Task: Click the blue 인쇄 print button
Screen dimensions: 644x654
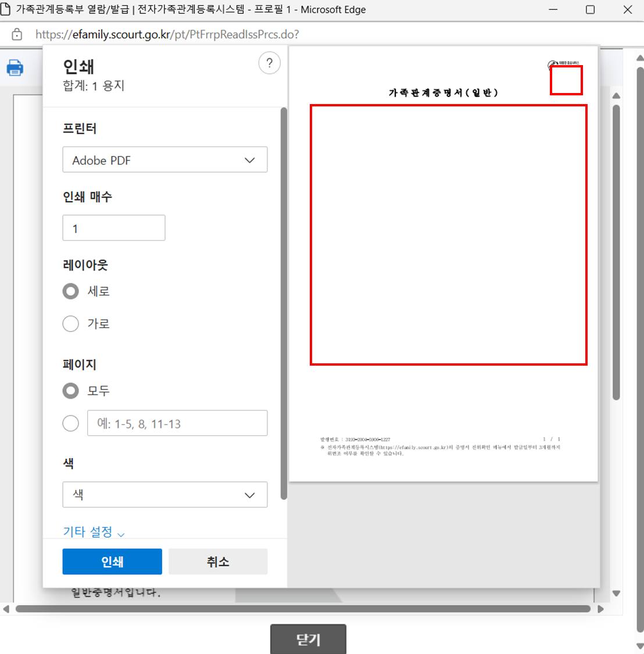Action: click(x=112, y=561)
